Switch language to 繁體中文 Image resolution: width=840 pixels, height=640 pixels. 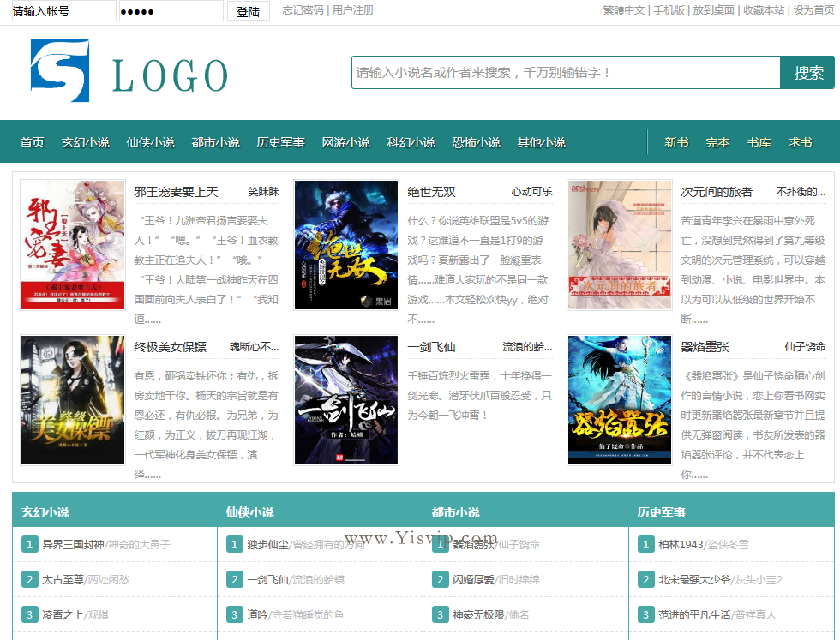(x=620, y=11)
